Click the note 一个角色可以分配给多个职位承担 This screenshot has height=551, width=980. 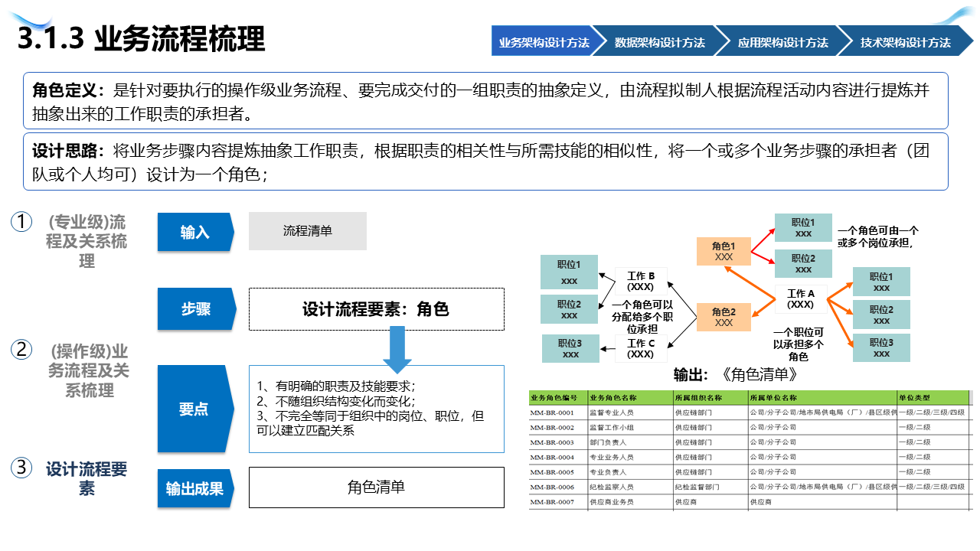(642, 316)
